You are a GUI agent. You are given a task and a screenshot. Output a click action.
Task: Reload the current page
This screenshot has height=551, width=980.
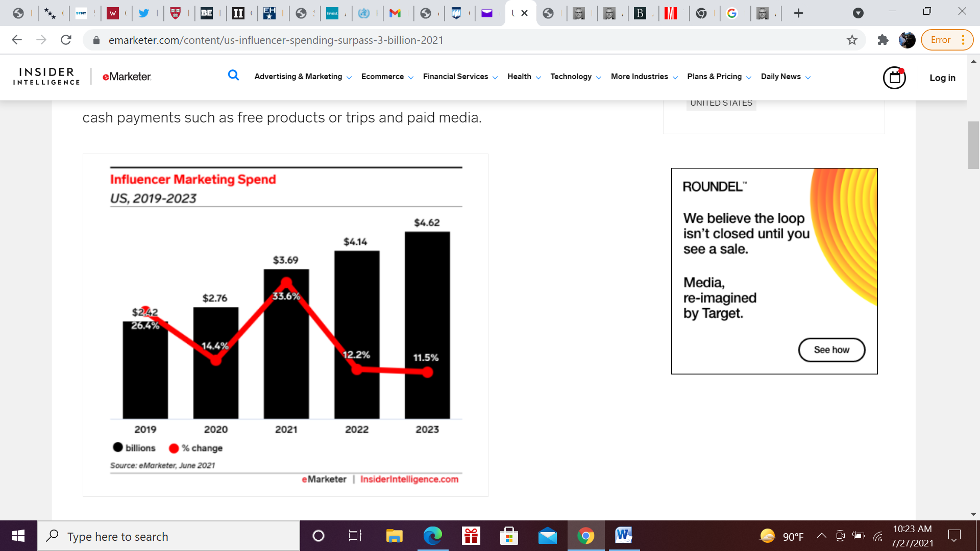coord(66,40)
